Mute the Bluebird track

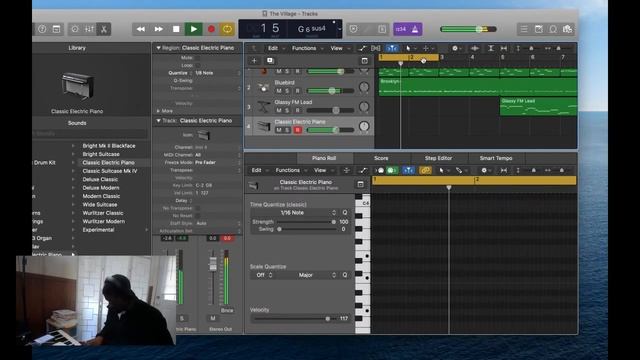coord(279,91)
